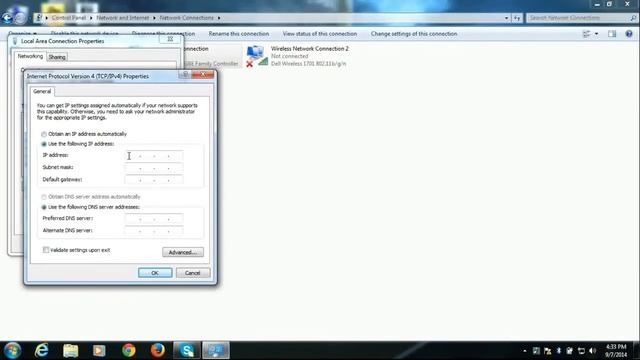Go back in Network Connections window

pos(7,18)
